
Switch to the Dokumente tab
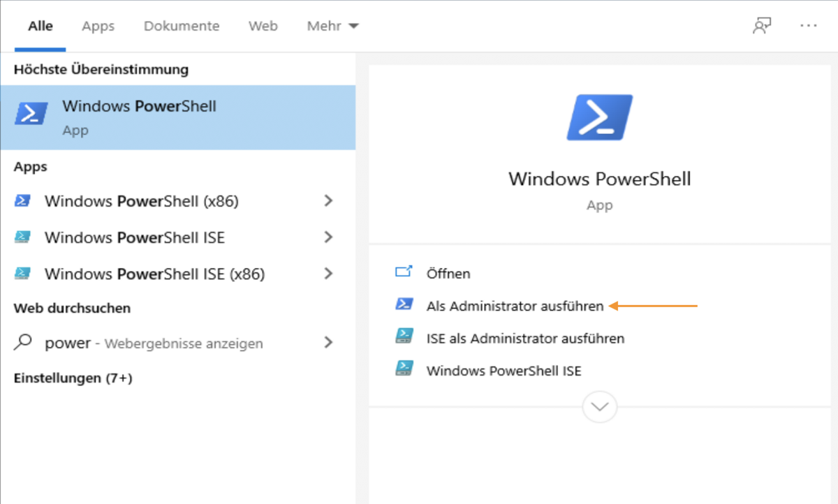[182, 26]
